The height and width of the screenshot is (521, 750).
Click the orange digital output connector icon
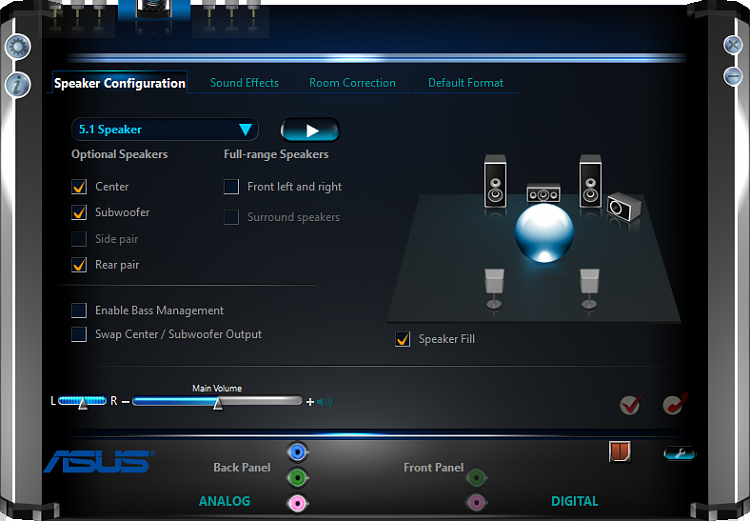click(620, 452)
